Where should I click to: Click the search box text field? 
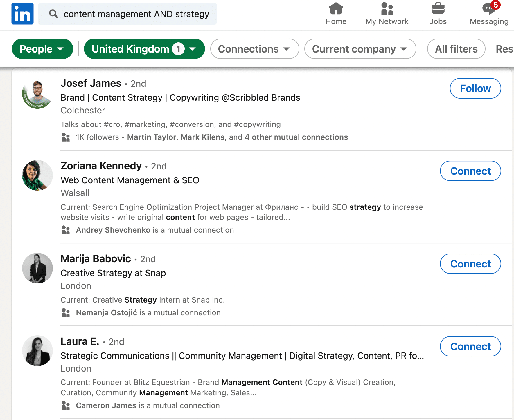pyautogui.click(x=136, y=14)
